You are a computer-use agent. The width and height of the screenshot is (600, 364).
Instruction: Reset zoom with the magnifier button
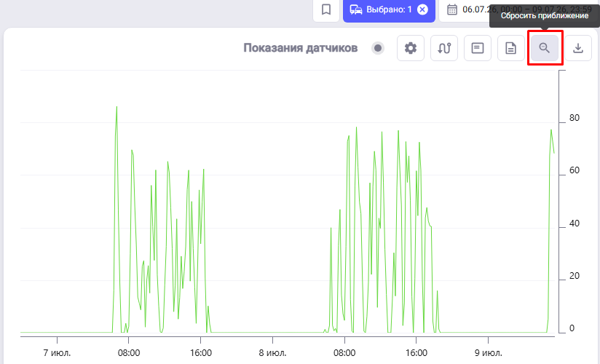pyautogui.click(x=545, y=48)
